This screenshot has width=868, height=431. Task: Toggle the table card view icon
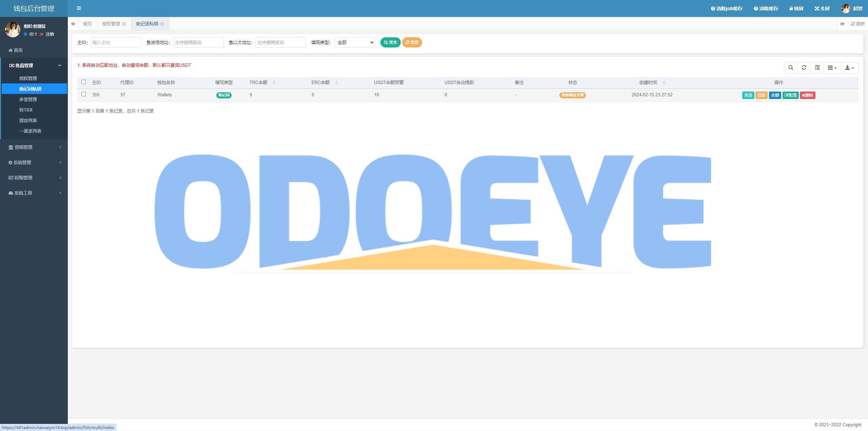(x=817, y=68)
